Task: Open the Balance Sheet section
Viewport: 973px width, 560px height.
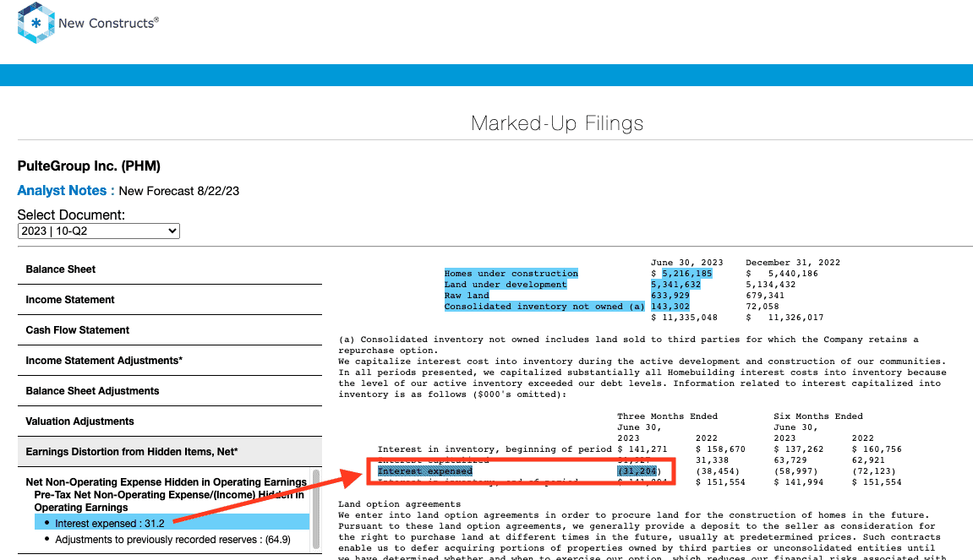Action: pos(169,269)
